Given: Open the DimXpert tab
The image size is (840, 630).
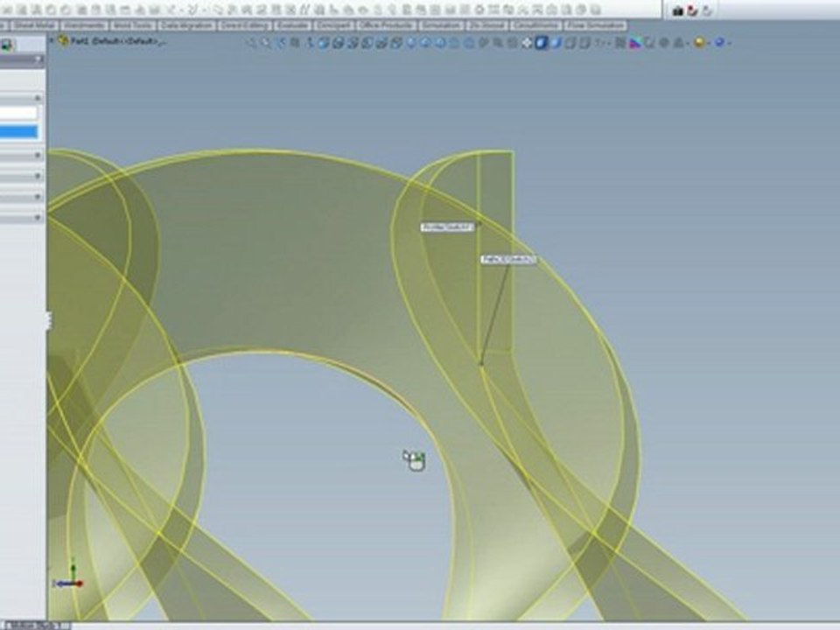Looking at the screenshot, I should tap(333, 25).
